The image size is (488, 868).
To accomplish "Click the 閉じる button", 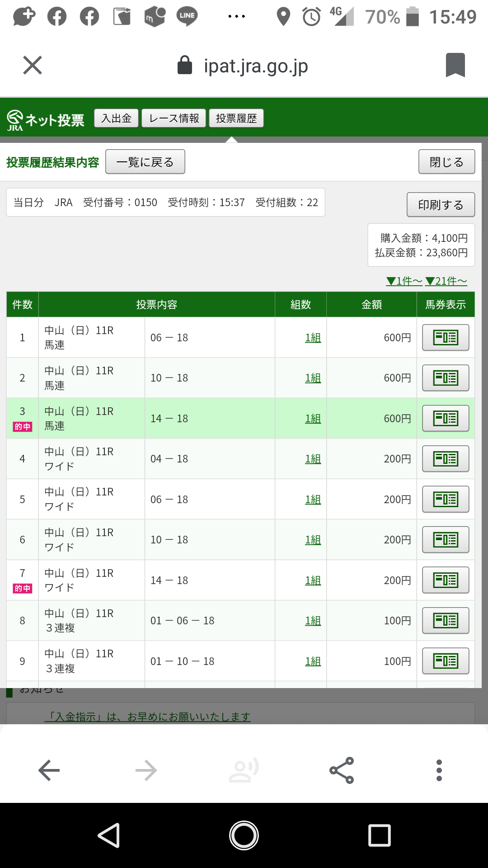I will 446,162.
